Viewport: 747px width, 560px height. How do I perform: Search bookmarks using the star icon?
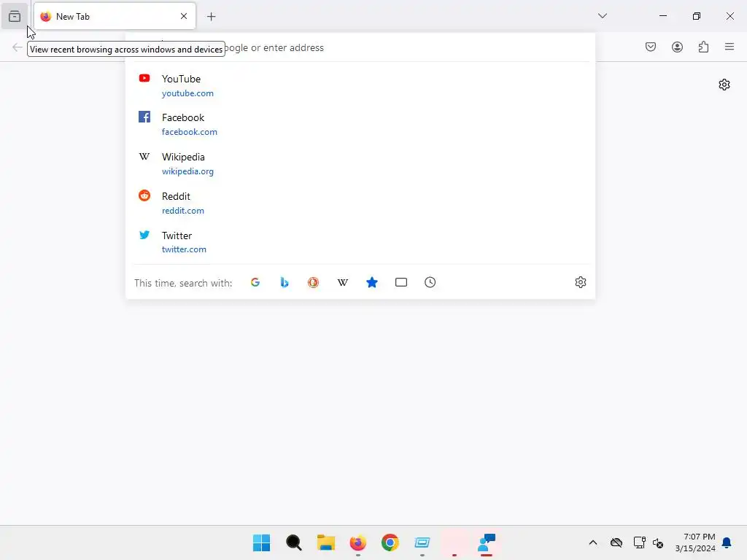372,282
